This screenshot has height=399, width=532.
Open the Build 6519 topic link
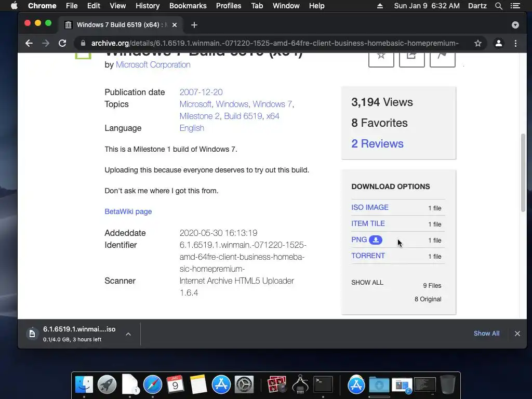tap(243, 116)
